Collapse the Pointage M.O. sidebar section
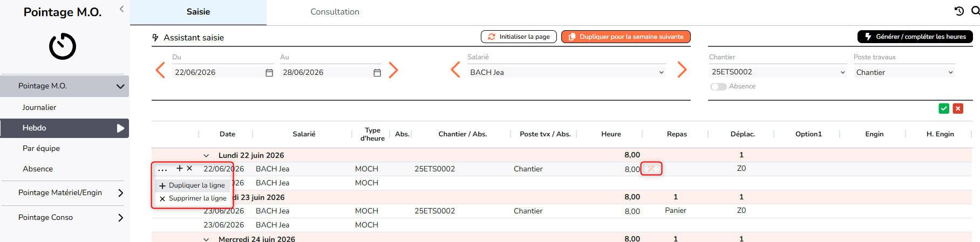This screenshot has height=242, width=980. coord(120,86)
